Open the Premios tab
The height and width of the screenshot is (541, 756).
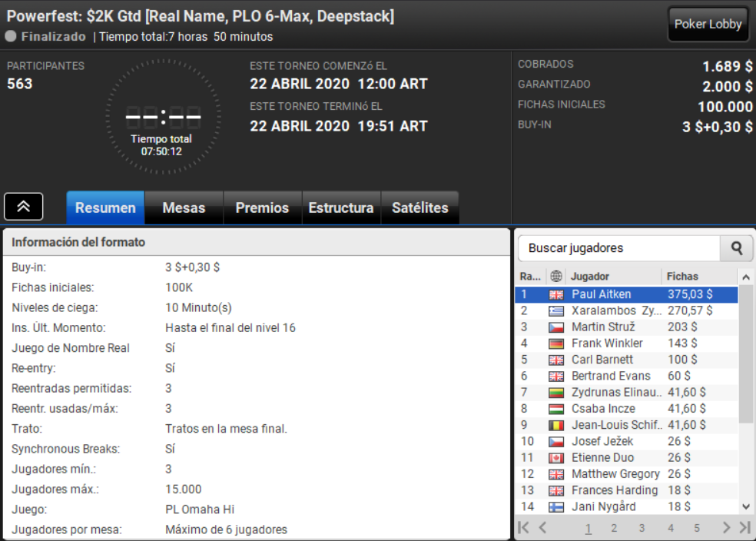point(262,207)
